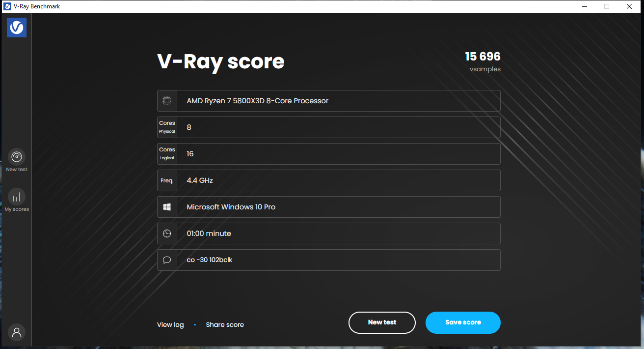The width and height of the screenshot is (644, 349).
Task: Click the 'New test' label in sidebar
Action: point(17,170)
